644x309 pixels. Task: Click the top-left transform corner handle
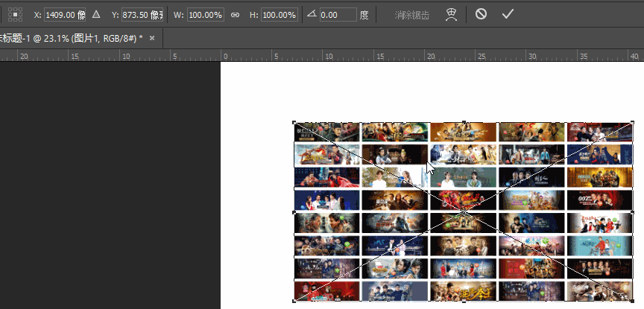[x=294, y=122]
